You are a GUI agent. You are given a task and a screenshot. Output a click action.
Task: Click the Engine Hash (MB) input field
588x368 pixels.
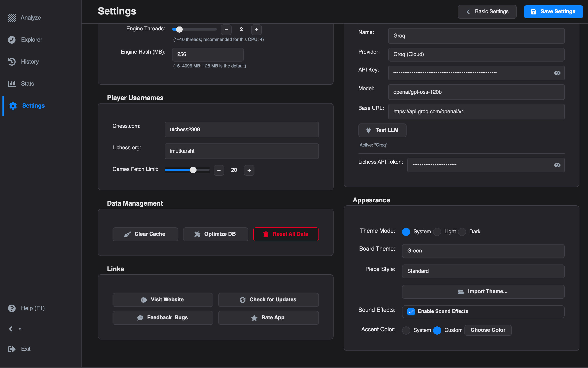click(x=208, y=55)
